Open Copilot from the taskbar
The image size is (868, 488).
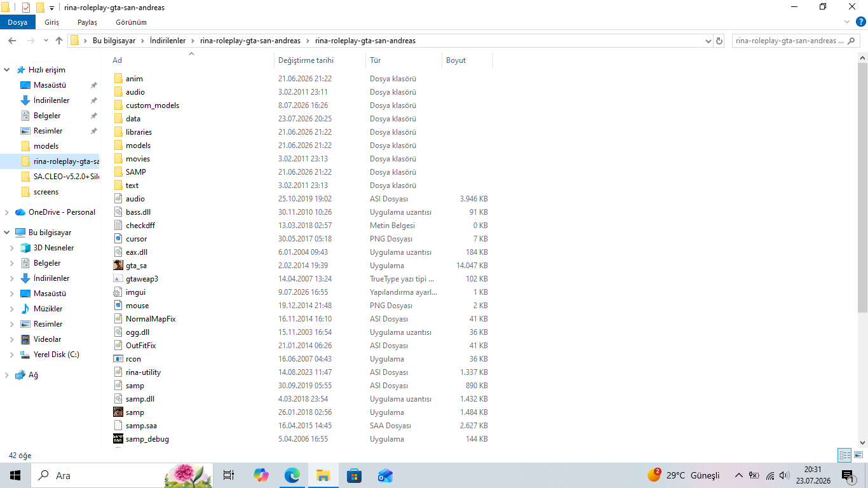click(261, 475)
